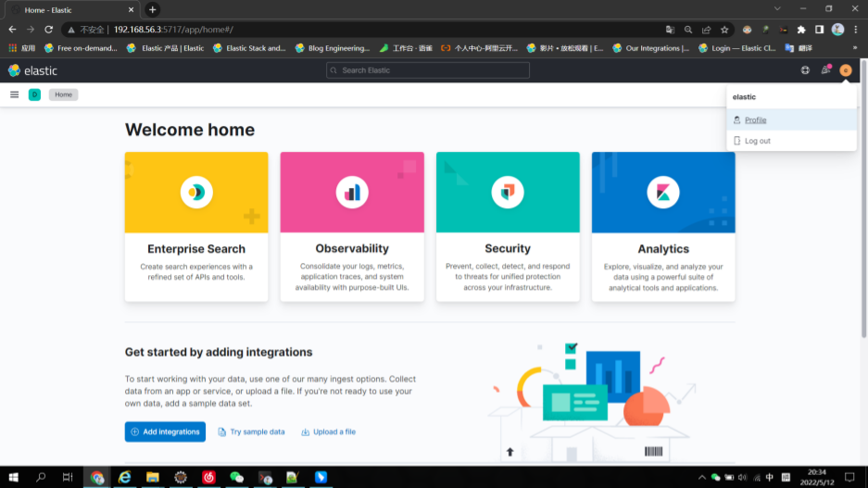Open Internet Explorer from the taskbar

[124, 477]
